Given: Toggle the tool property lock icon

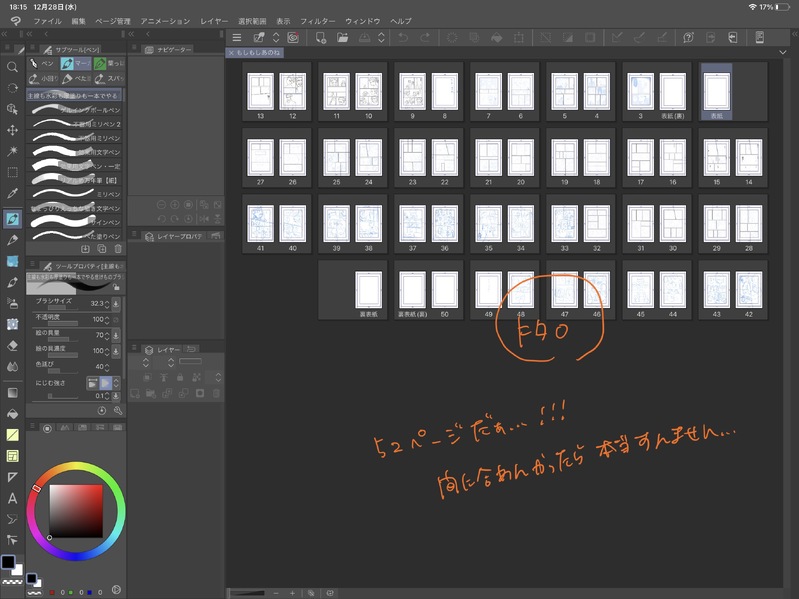Looking at the screenshot, I should point(116,287).
